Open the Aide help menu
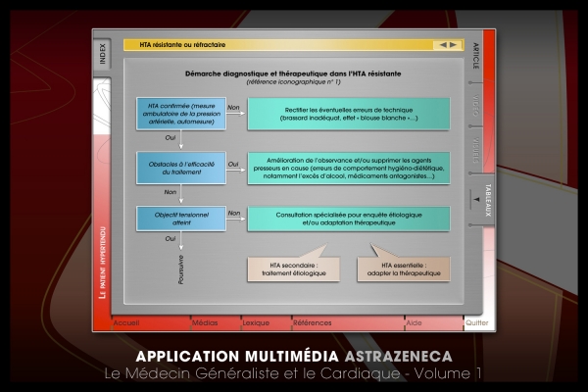The image size is (588, 392). (x=415, y=322)
